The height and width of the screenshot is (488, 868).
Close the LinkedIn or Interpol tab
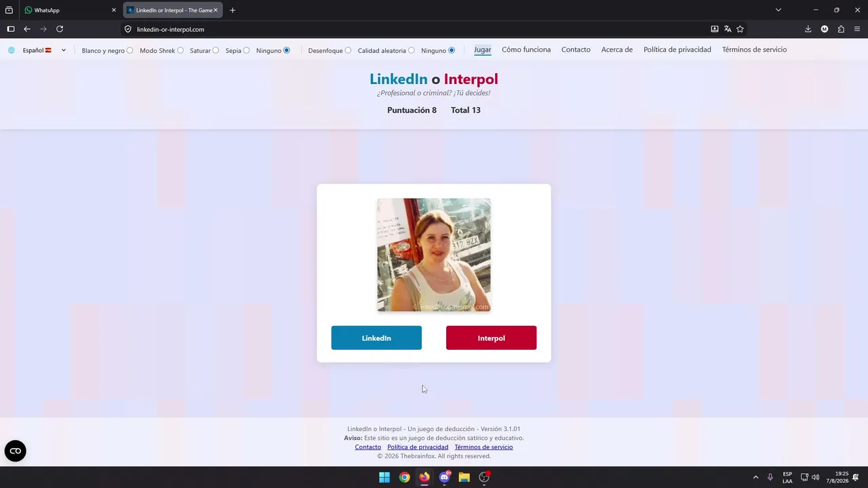tap(216, 10)
